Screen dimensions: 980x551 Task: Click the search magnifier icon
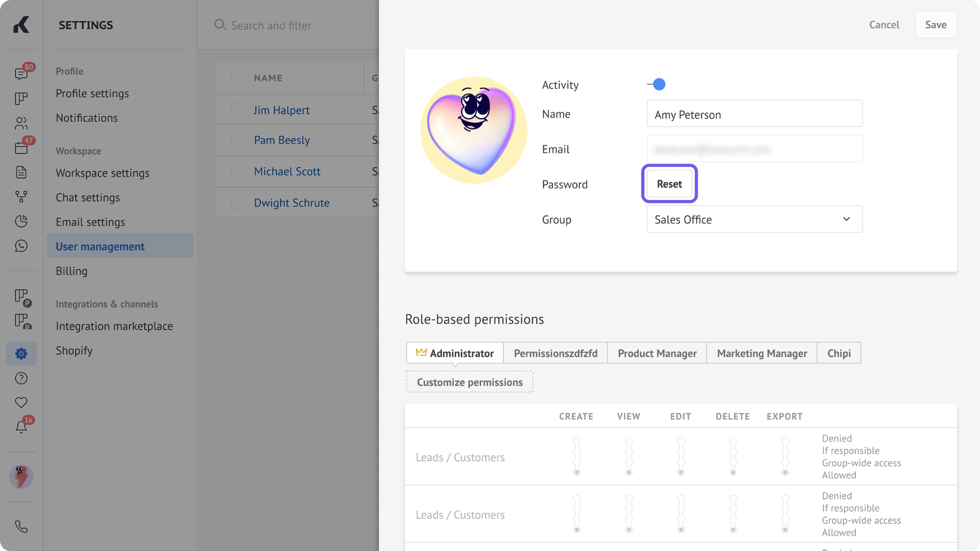(x=220, y=24)
